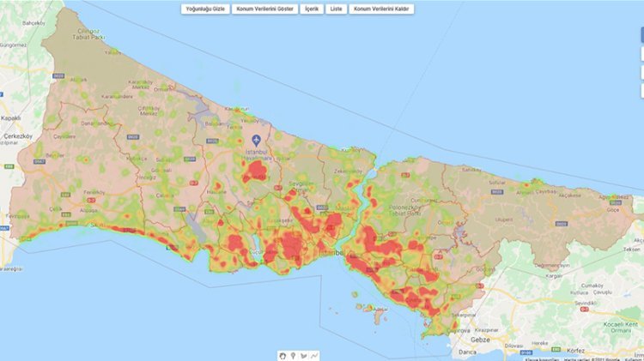Click the Adalar island label
The image size is (644, 361).
[x=380, y=309]
